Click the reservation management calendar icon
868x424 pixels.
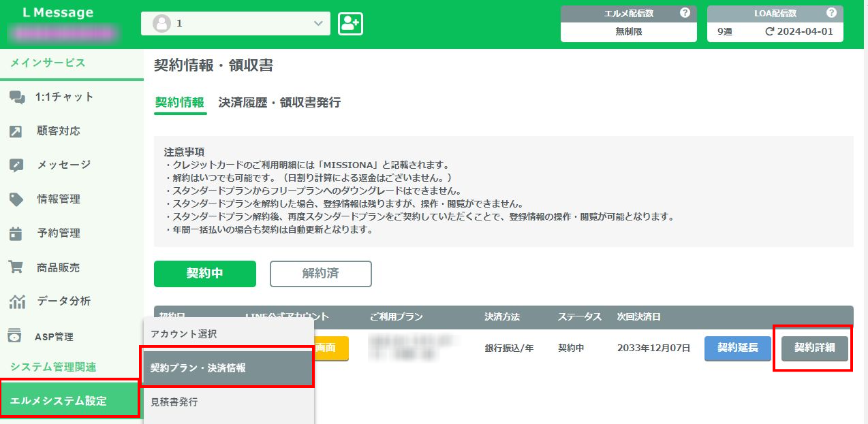pyautogui.click(x=16, y=233)
